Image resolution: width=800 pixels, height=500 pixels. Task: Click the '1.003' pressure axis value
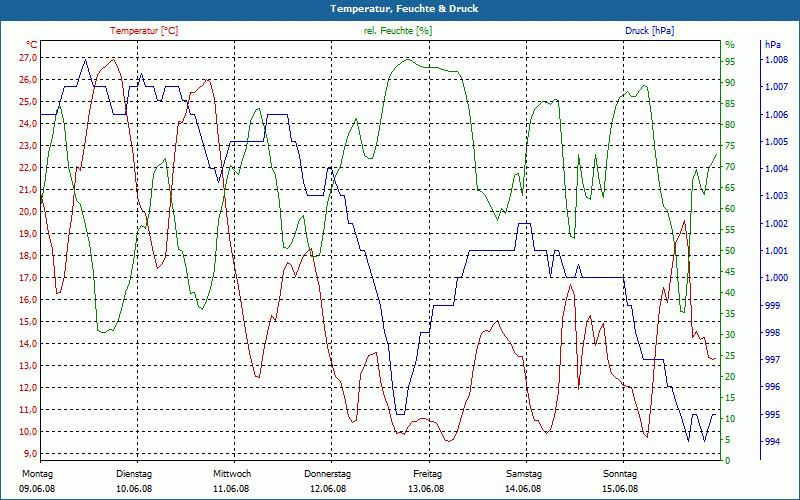pyautogui.click(x=777, y=196)
